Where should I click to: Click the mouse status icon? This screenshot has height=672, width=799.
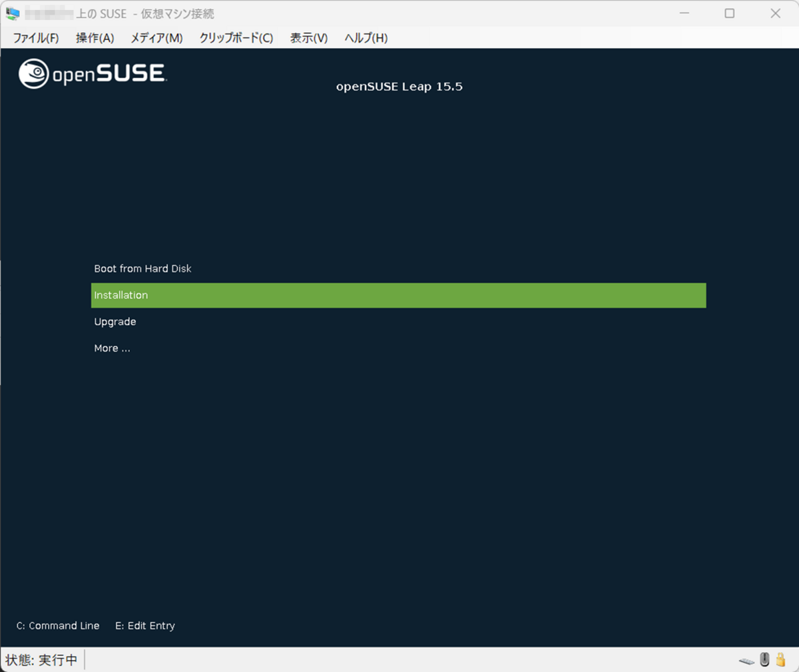[764, 660]
